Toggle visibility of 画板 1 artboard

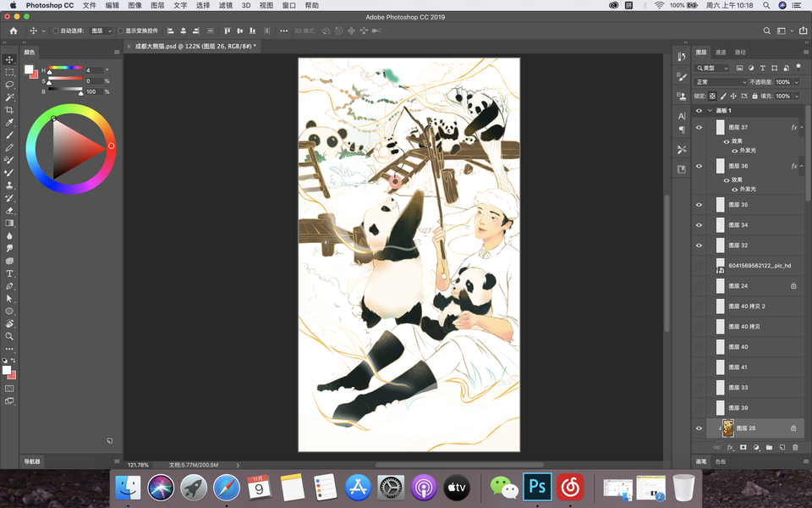(x=699, y=110)
